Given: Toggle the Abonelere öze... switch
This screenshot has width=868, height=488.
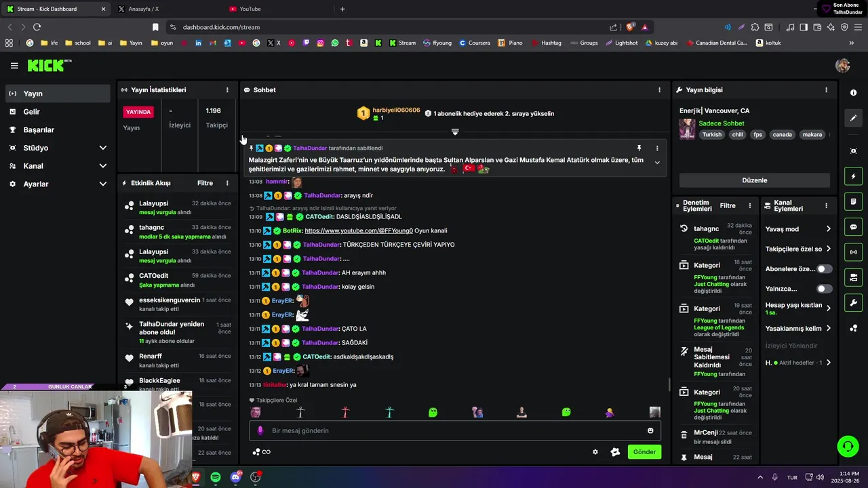Looking at the screenshot, I should (x=824, y=269).
